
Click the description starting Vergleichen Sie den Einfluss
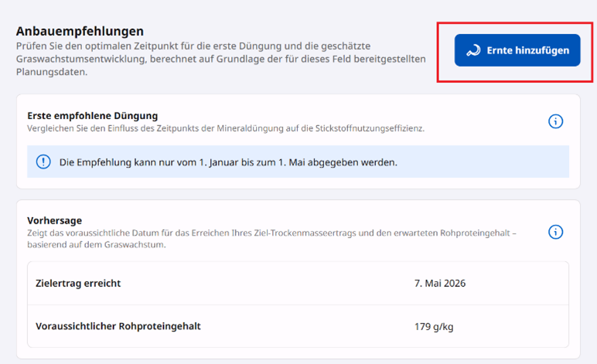[x=226, y=128]
